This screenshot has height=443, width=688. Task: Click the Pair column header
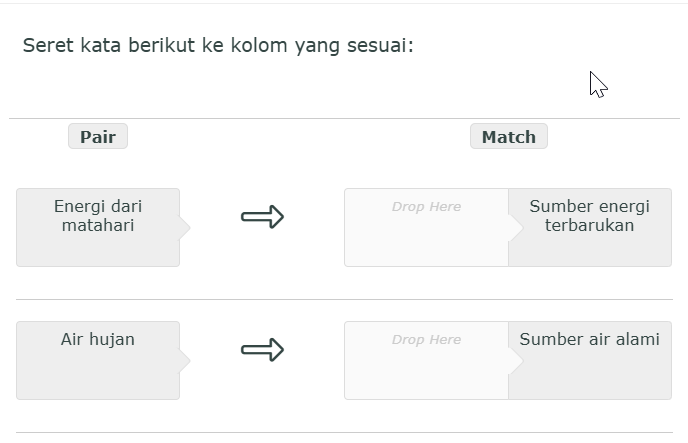point(98,137)
